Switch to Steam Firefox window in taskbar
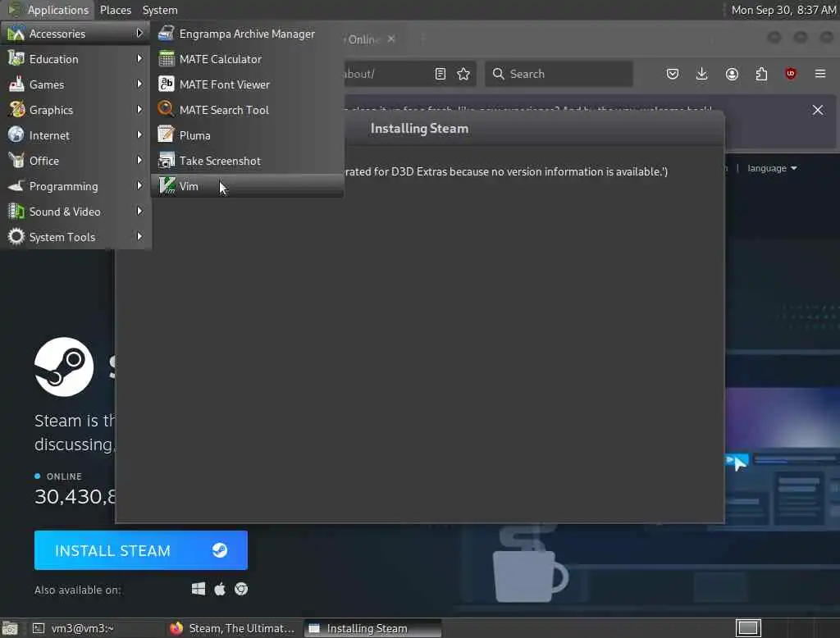Viewport: 840px width, 638px height. [234, 628]
